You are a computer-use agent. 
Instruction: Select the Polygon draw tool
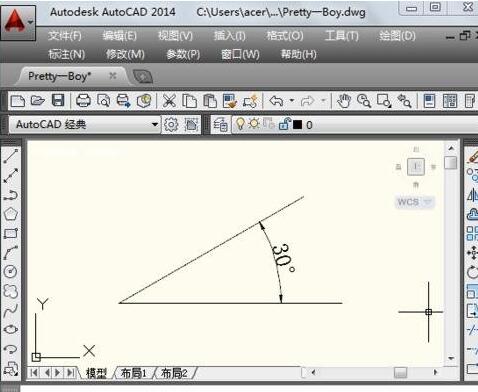pos(11,214)
